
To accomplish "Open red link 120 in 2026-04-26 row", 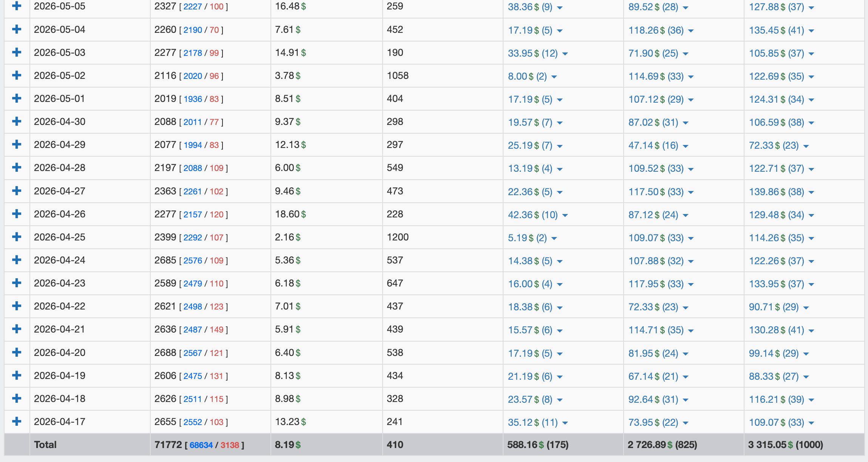I will coord(216,214).
